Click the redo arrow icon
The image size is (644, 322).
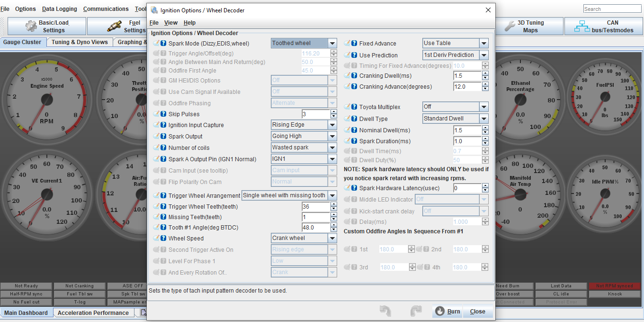click(x=416, y=311)
